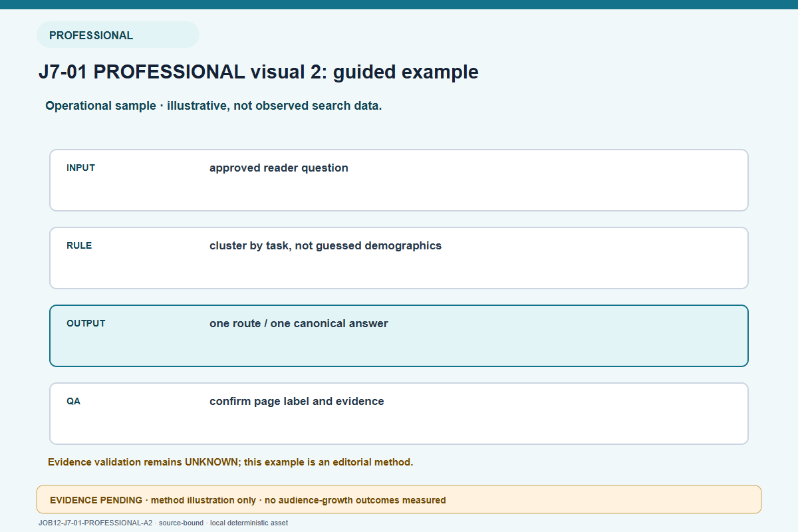Screen dimensions: 798x532
Task: Select 'cluster by task, not guessed demographics'
Action: (325, 245)
